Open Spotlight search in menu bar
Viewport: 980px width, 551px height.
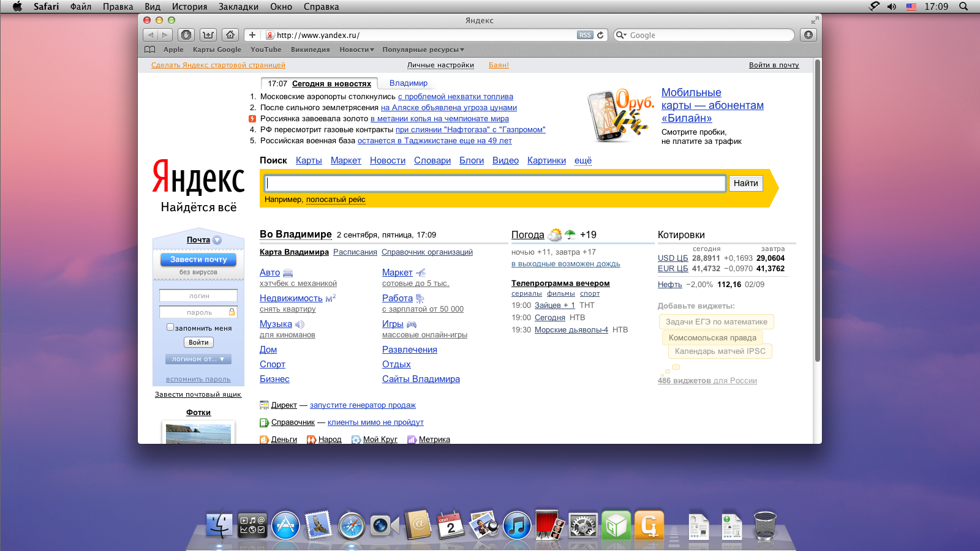963,7
